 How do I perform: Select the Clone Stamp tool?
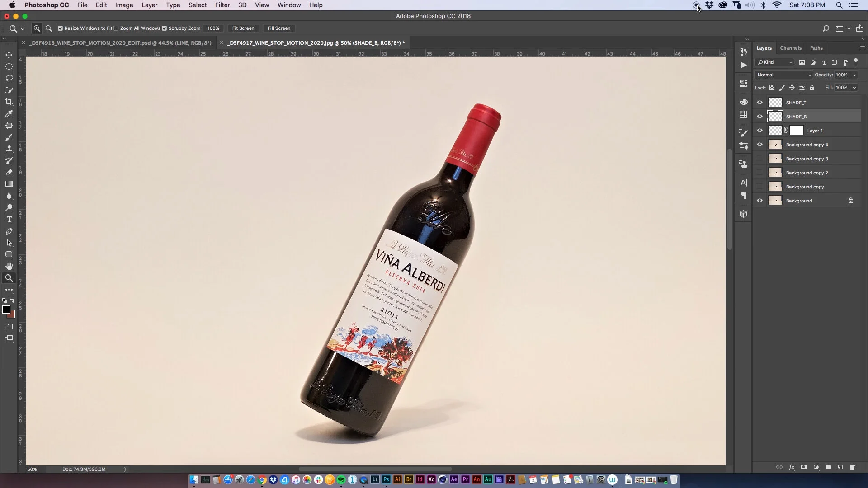[9, 149]
